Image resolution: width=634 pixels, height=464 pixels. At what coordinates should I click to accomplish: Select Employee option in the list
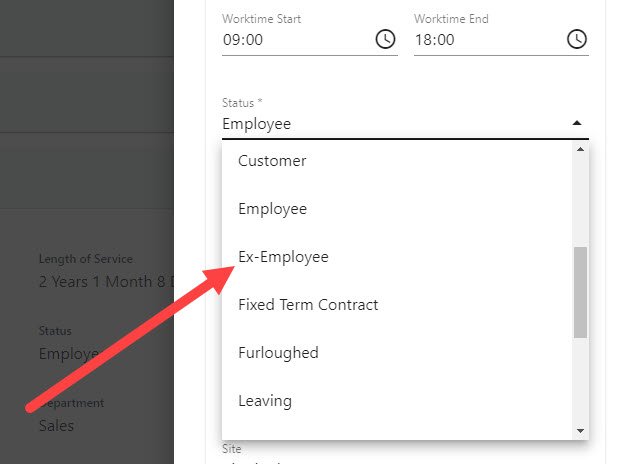tap(272, 209)
